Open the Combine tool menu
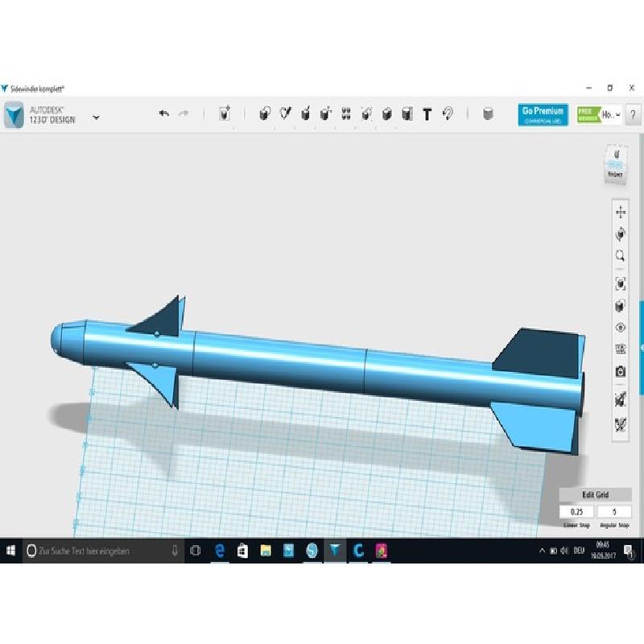This screenshot has width=644, height=644. 386,114
